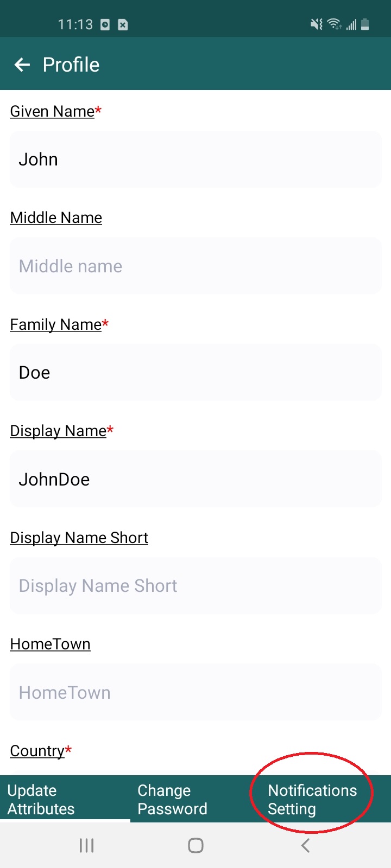Viewport: 391px width, 868px height.
Task: Tap the status bar notification icon
Action: [105, 24]
